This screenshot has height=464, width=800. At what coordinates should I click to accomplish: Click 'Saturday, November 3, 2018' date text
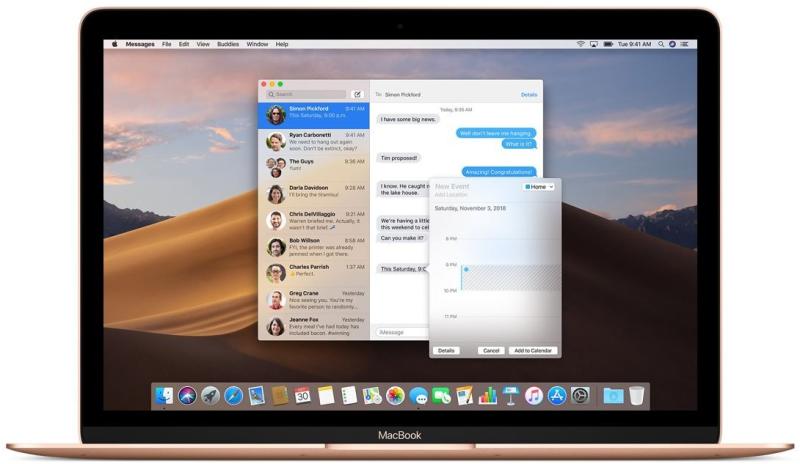(470, 208)
